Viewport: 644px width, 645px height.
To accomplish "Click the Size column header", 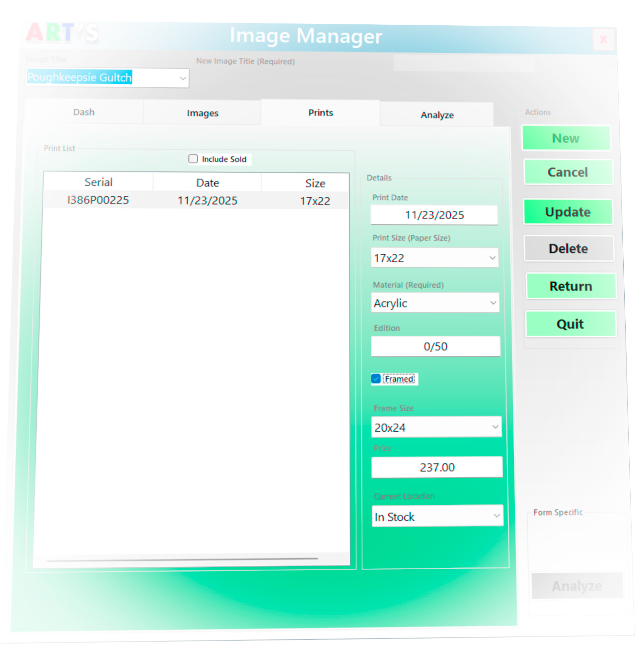I will click(315, 183).
